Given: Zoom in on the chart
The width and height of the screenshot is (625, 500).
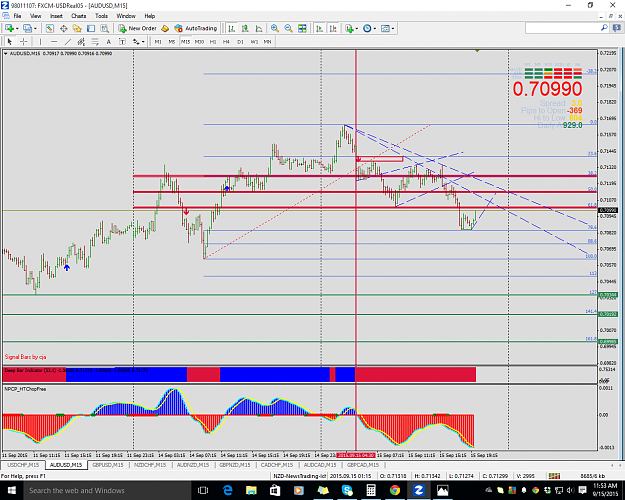Looking at the screenshot, I should (275, 28).
